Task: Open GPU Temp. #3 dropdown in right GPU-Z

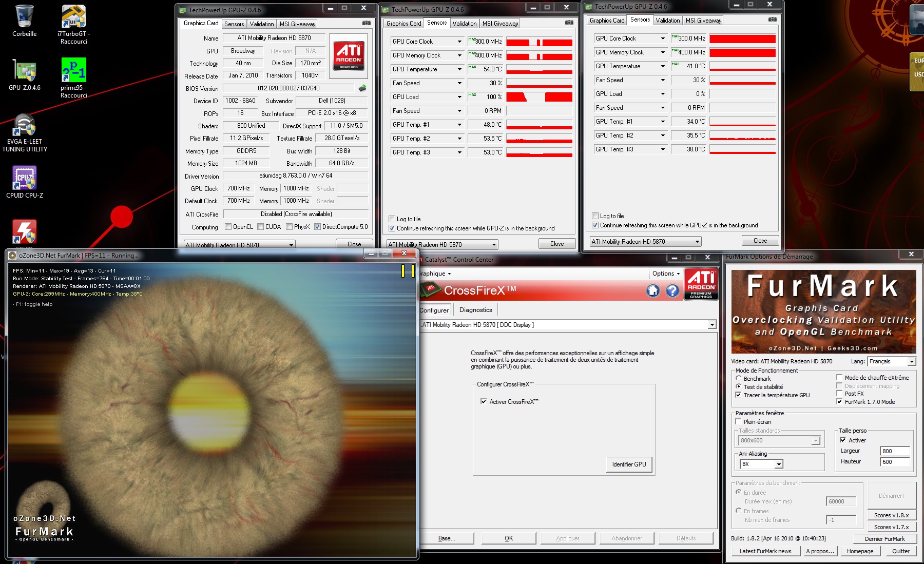Action: (663, 149)
